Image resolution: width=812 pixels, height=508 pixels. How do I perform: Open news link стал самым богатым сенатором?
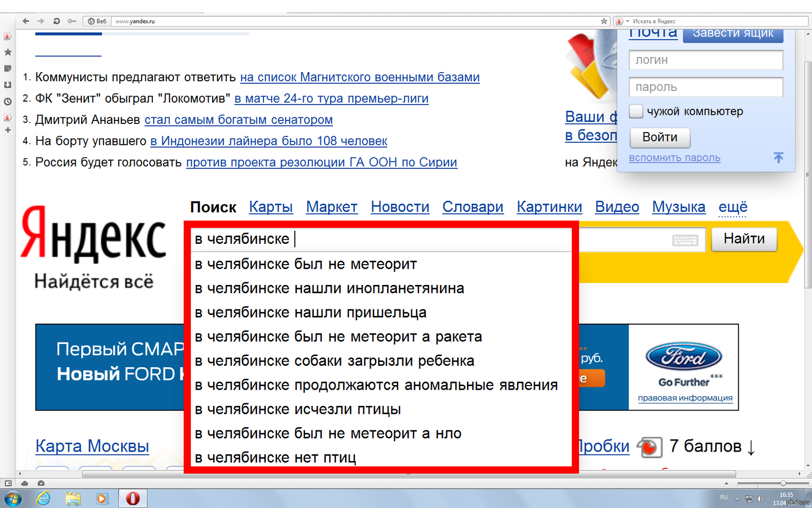[239, 120]
